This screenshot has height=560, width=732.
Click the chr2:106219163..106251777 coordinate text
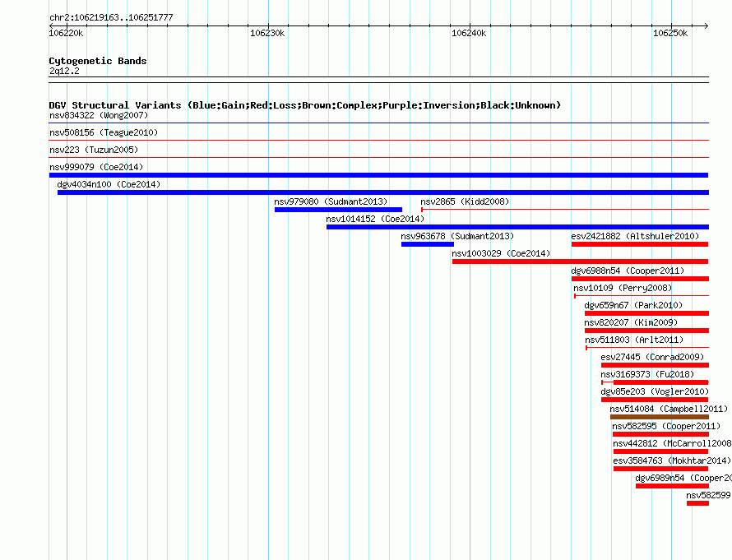click(111, 17)
